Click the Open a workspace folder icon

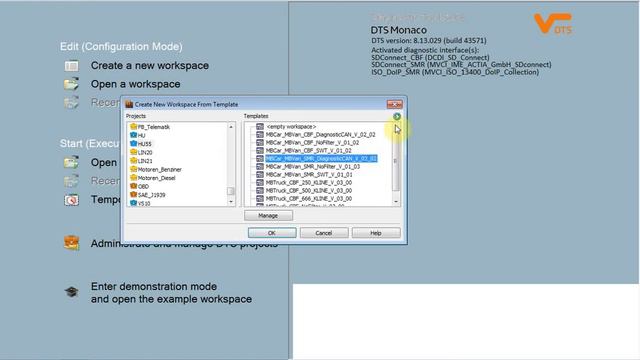click(71, 84)
